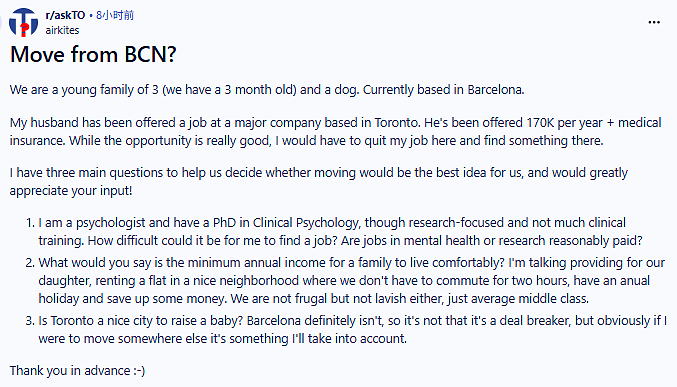Viewport: 677px width, 387px height.
Task: Click the I have three main questions paragraph
Action: point(319,181)
